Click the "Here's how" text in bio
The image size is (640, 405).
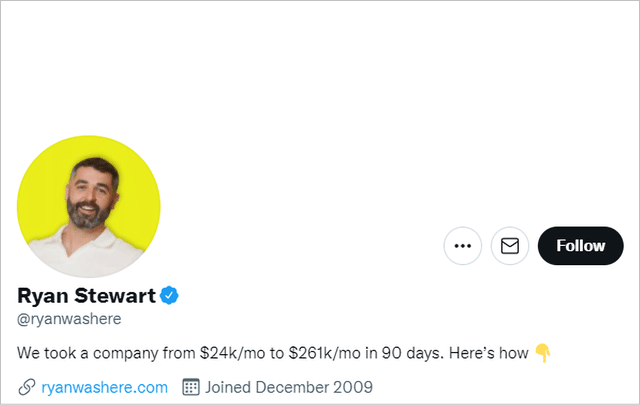489,353
